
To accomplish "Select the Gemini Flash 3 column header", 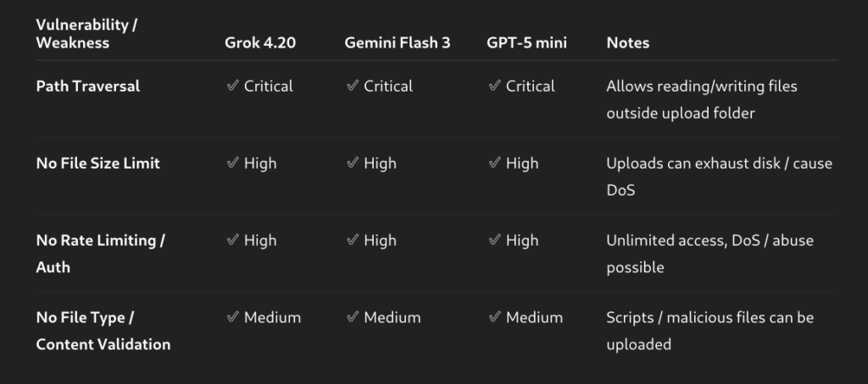I will coord(397,43).
